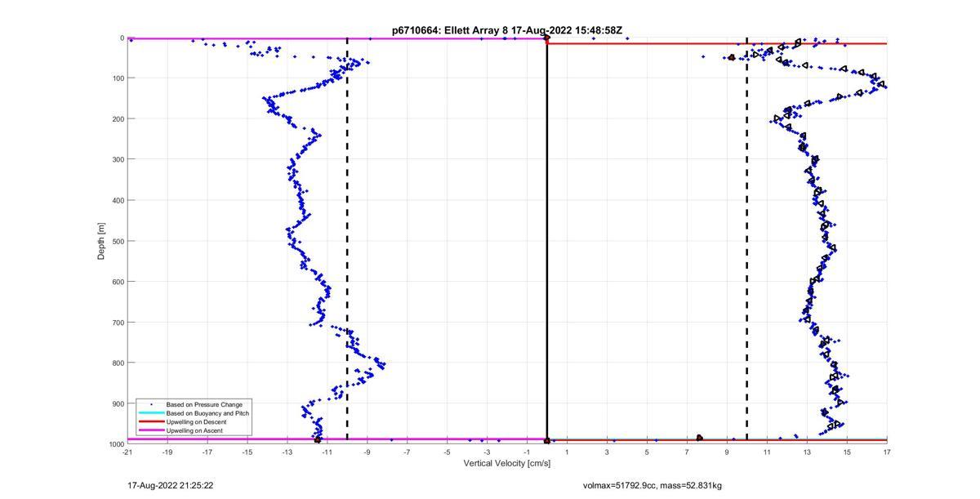Click the 'Vertical Velocity [cm/s]' axis label
The width and height of the screenshot is (980, 499).
pos(507,463)
